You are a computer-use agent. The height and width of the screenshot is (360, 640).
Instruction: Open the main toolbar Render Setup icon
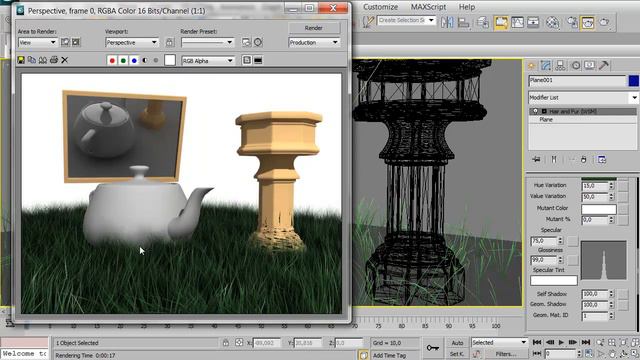[572, 22]
